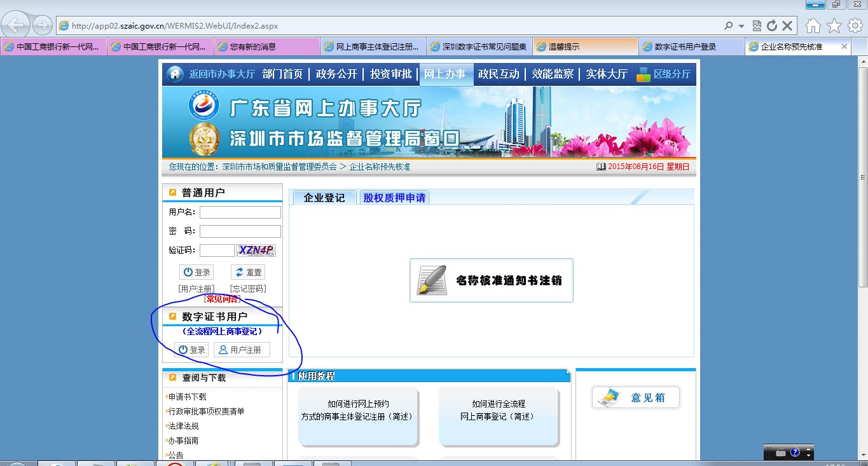Stop loading with the X icon
The width and height of the screenshot is (868, 466).
(787, 26)
